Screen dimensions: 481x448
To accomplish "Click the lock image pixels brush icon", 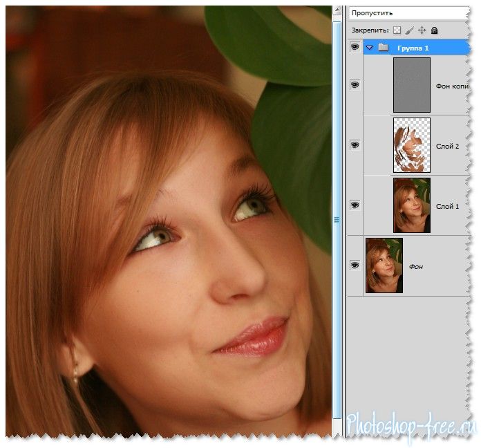I will click(409, 30).
